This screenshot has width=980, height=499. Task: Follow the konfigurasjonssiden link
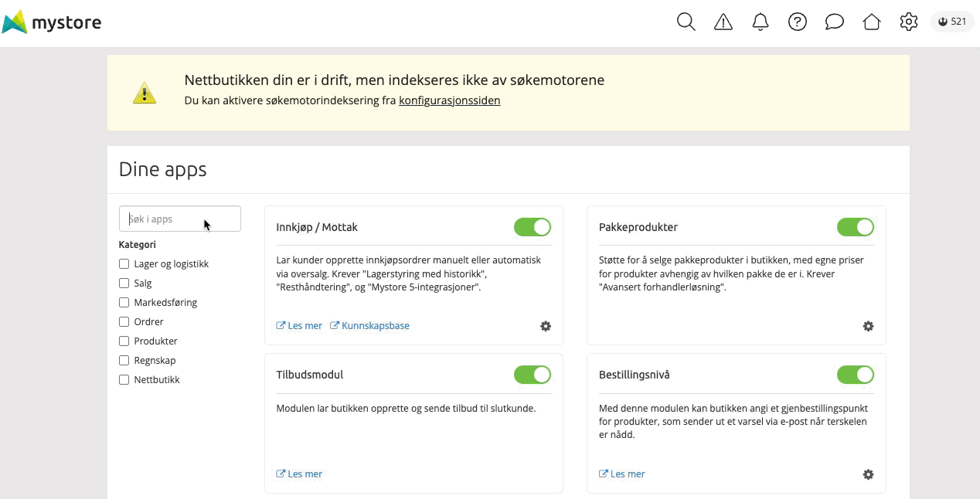pos(450,100)
